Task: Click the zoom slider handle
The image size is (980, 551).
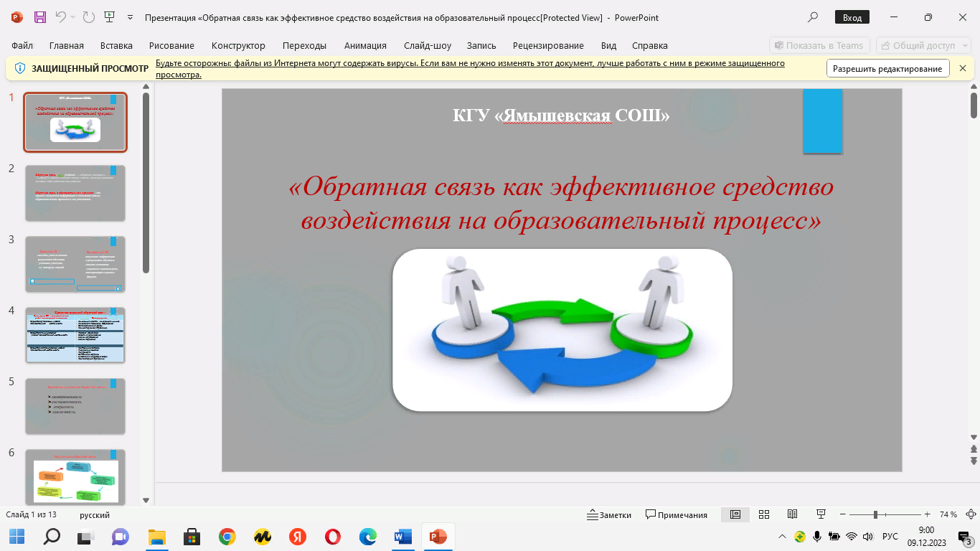Action: [875, 514]
